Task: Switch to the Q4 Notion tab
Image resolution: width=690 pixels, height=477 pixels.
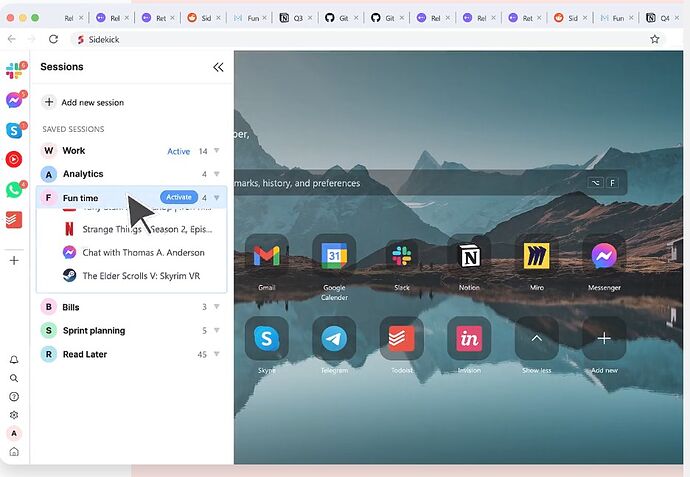Action: pos(662,18)
